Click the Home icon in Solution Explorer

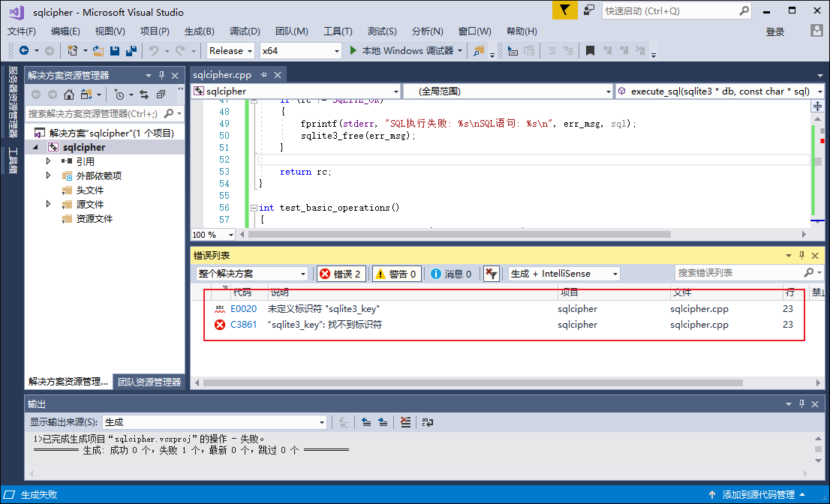[x=69, y=94]
